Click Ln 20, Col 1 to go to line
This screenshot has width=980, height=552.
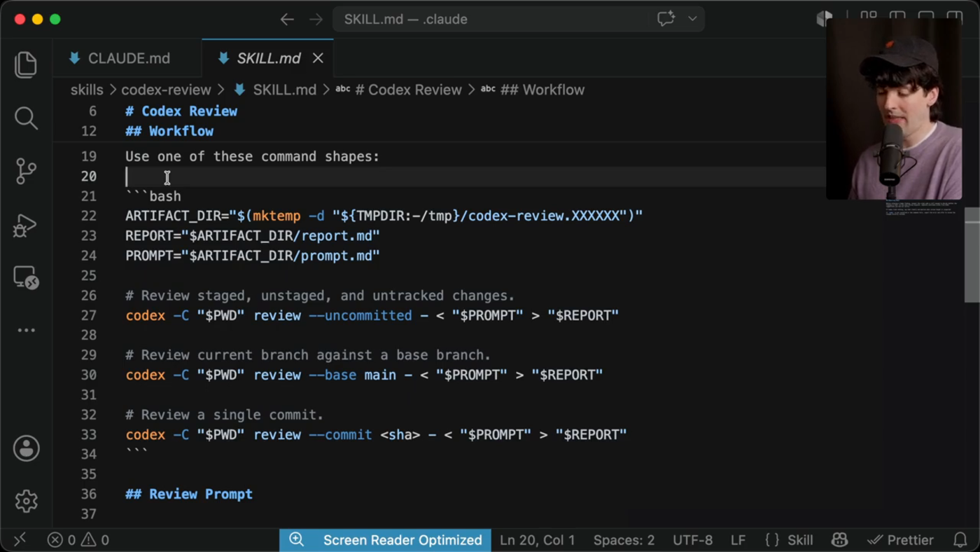537,539
